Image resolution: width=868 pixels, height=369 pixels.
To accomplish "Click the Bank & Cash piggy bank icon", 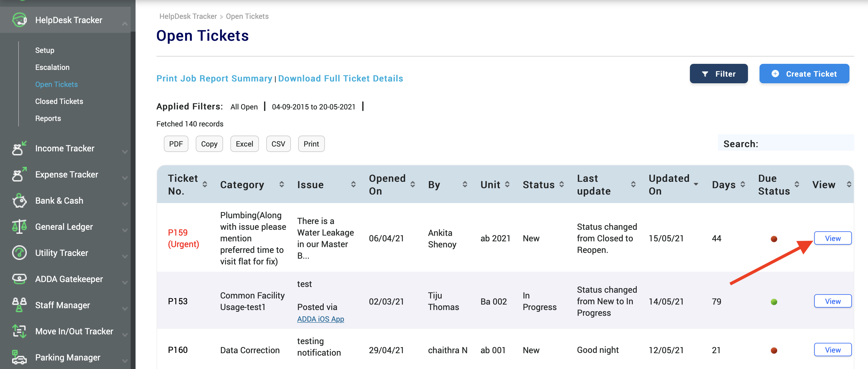I will pyautogui.click(x=19, y=201).
